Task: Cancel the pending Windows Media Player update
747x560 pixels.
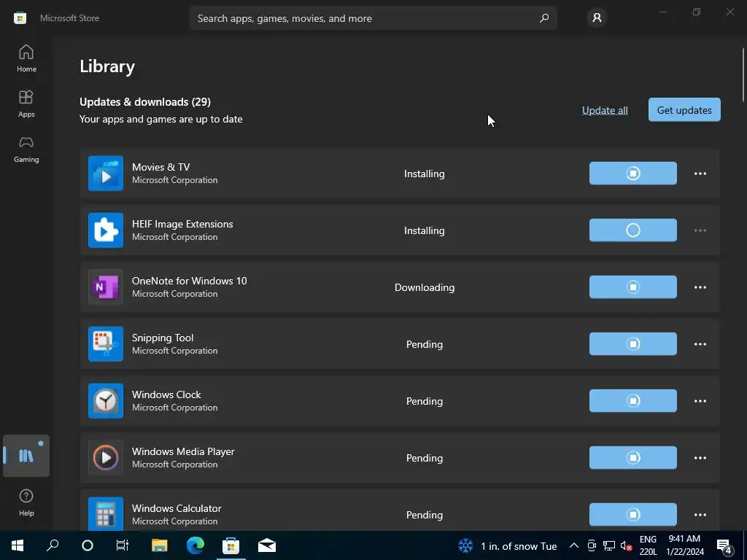Action: (x=632, y=458)
